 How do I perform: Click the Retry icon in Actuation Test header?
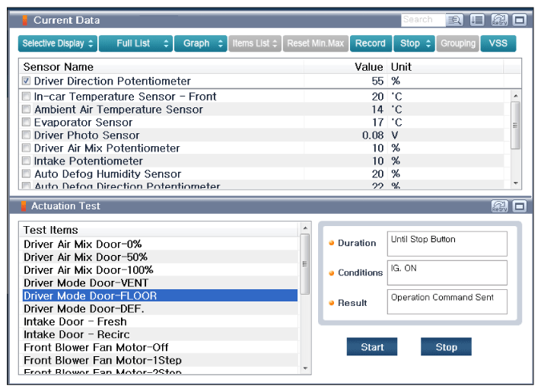pos(499,206)
